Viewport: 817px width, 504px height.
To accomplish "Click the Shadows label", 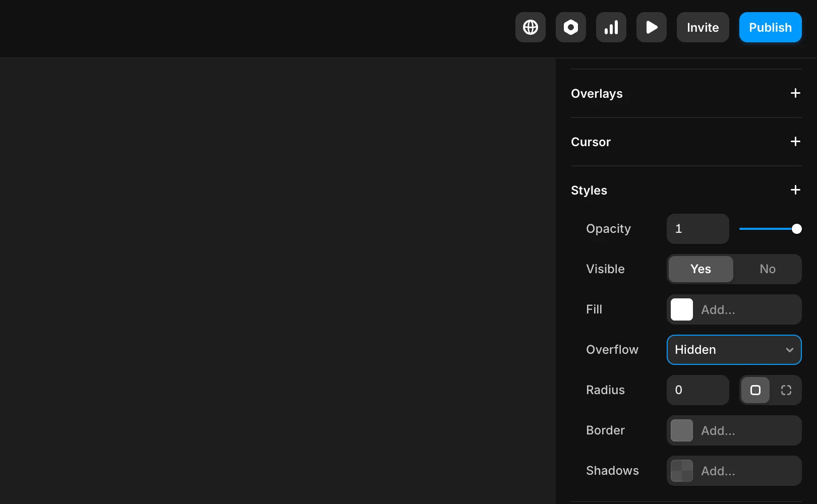I will [612, 471].
